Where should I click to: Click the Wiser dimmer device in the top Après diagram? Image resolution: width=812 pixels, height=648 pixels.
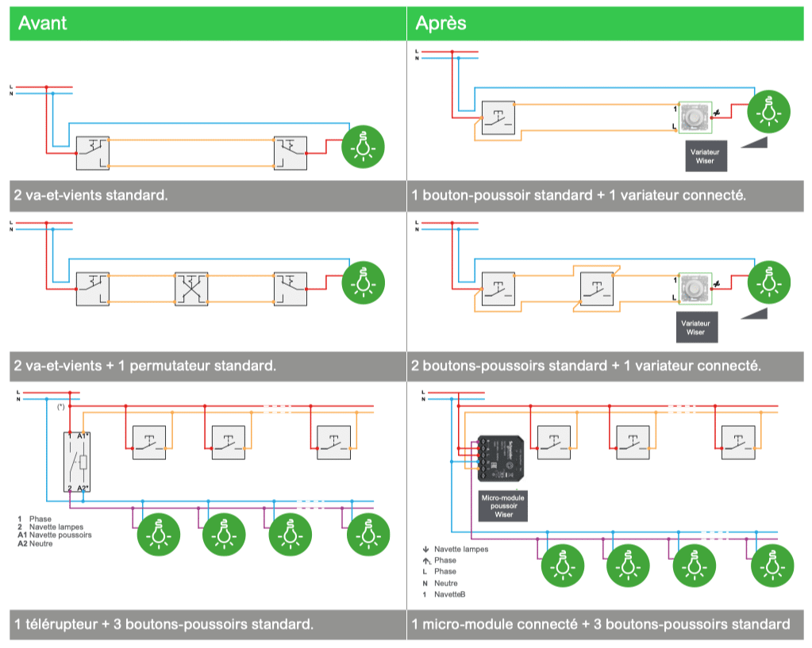coord(695,117)
